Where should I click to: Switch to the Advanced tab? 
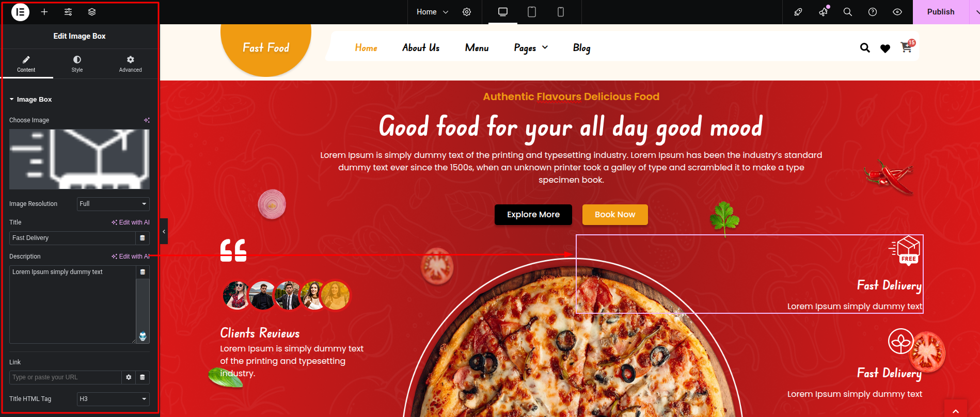pyautogui.click(x=130, y=64)
